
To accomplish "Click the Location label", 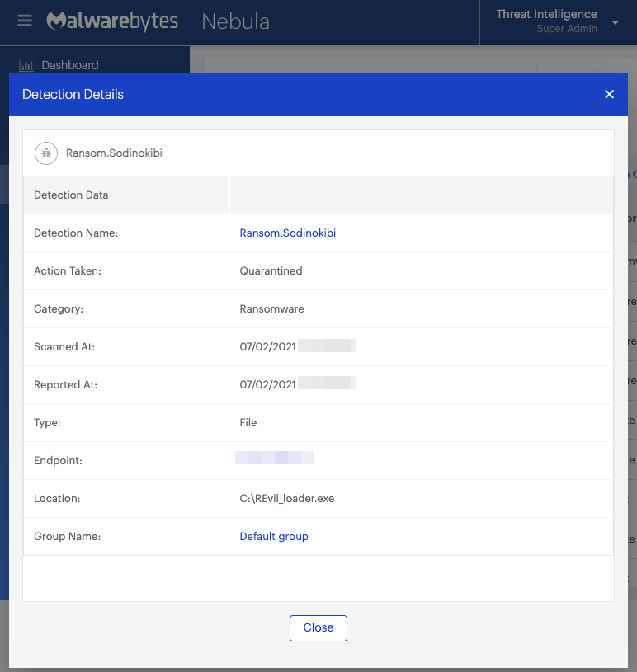I will pyautogui.click(x=57, y=498).
